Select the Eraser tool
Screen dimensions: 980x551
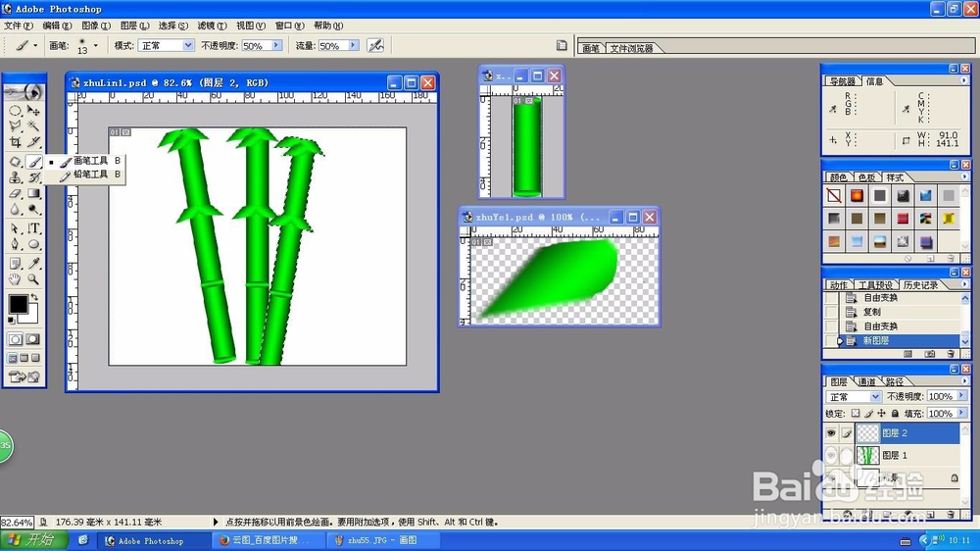click(15, 194)
